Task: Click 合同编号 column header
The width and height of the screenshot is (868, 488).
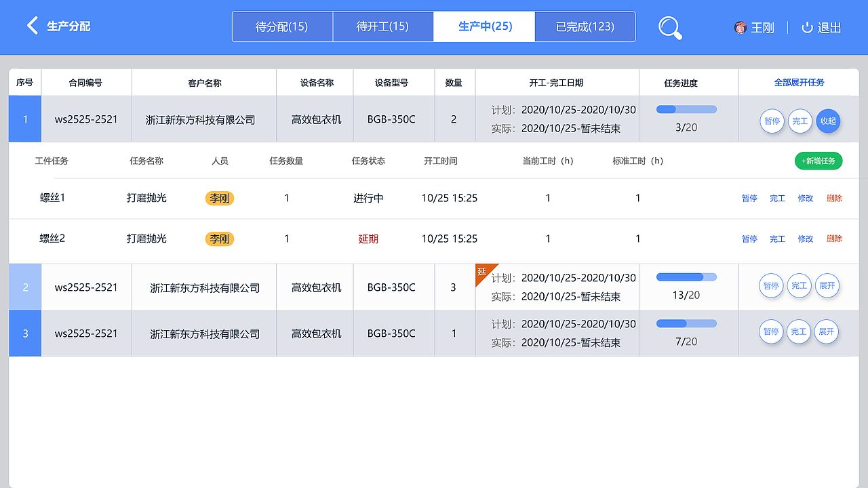Action: coord(85,83)
